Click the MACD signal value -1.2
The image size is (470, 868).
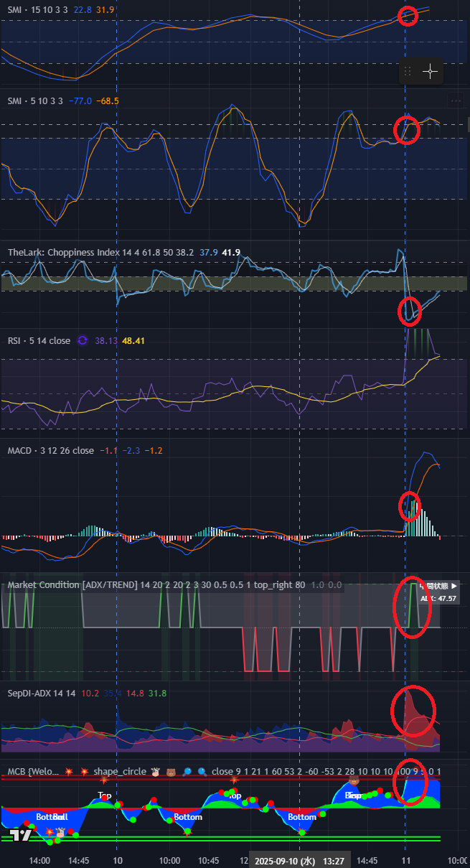click(x=153, y=450)
